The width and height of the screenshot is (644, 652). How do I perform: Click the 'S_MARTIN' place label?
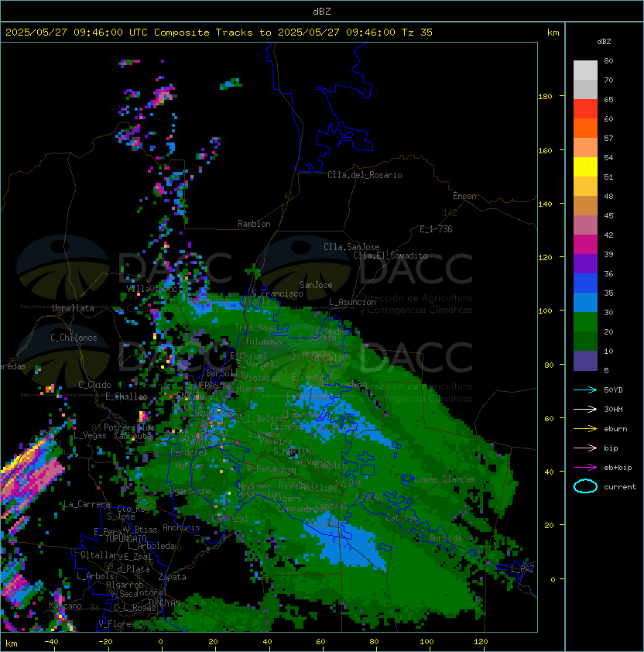tap(292, 451)
